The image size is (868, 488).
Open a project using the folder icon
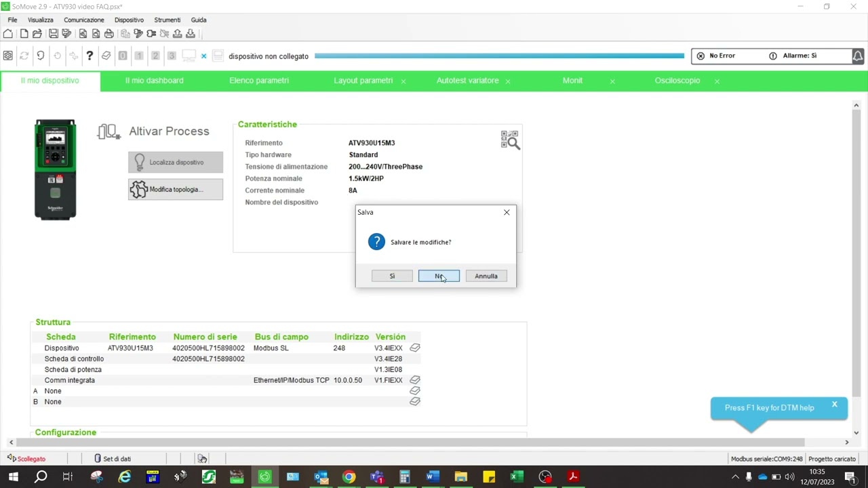(37, 34)
